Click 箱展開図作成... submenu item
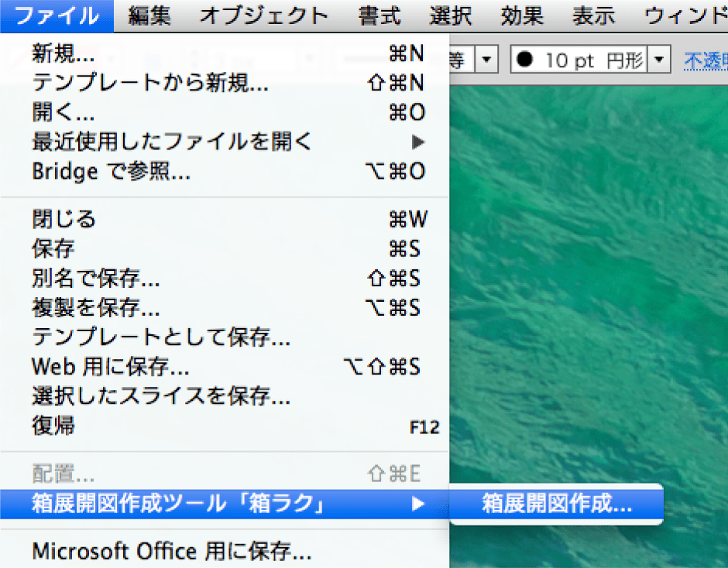The width and height of the screenshot is (728, 568). click(x=557, y=504)
